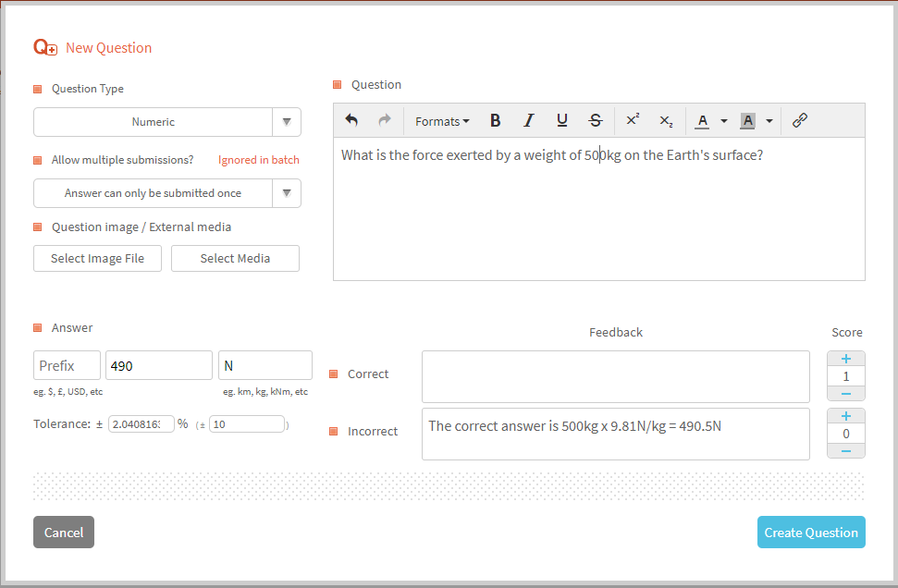Click the unit suffix field containing N

(x=265, y=365)
